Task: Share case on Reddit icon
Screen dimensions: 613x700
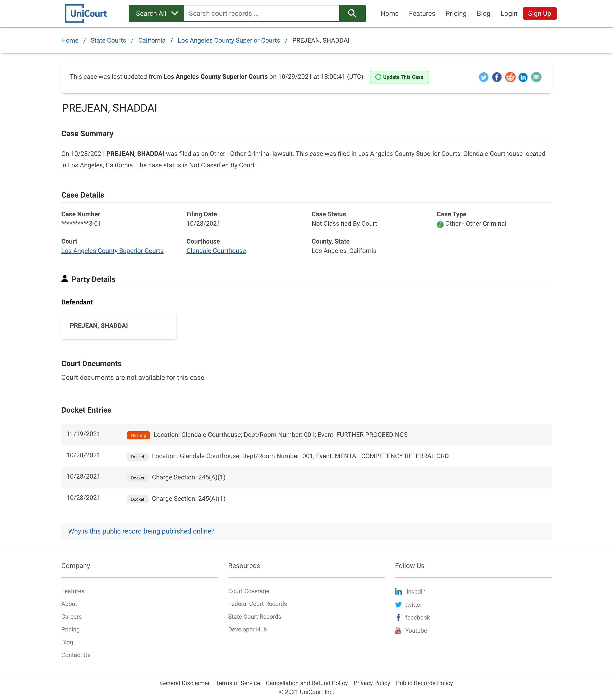Action: tap(510, 77)
